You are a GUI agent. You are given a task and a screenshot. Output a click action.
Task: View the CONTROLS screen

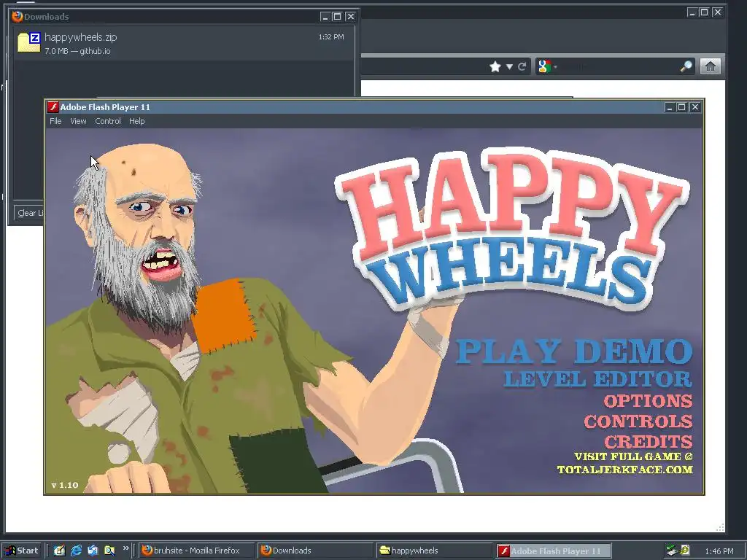pos(638,421)
